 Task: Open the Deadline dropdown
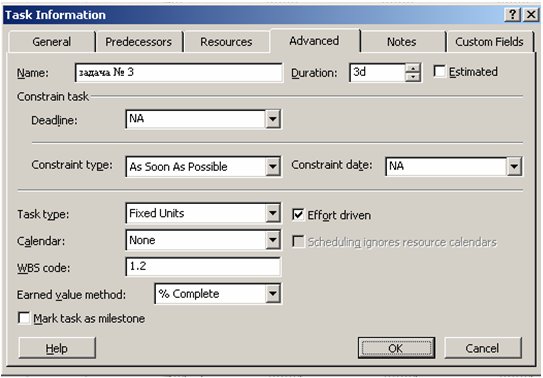click(x=273, y=119)
